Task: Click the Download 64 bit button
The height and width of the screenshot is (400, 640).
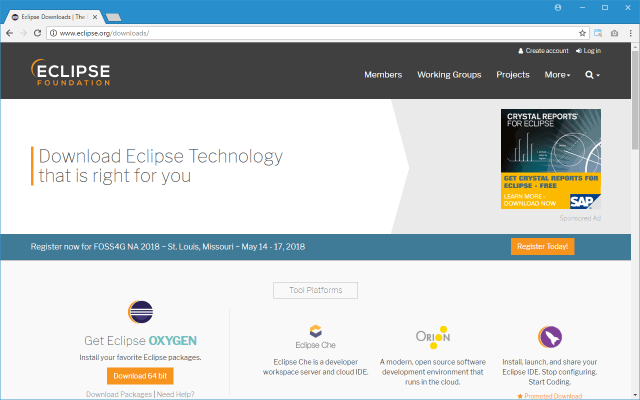Action: 140,376
